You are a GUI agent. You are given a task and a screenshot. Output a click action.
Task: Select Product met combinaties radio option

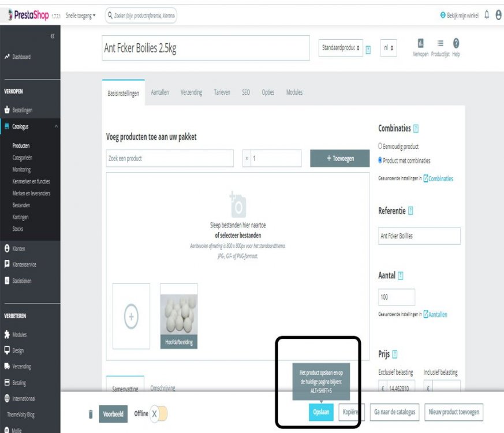click(x=380, y=160)
